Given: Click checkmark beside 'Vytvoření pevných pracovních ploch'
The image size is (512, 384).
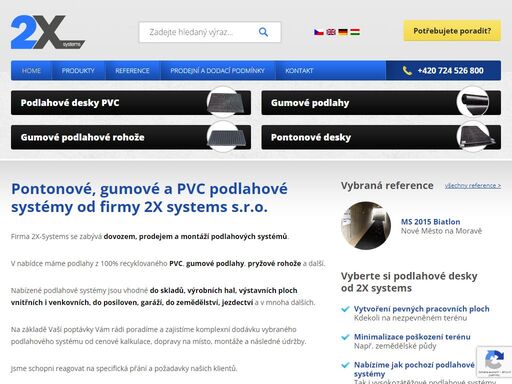Looking at the screenshot, I should tap(345, 309).
